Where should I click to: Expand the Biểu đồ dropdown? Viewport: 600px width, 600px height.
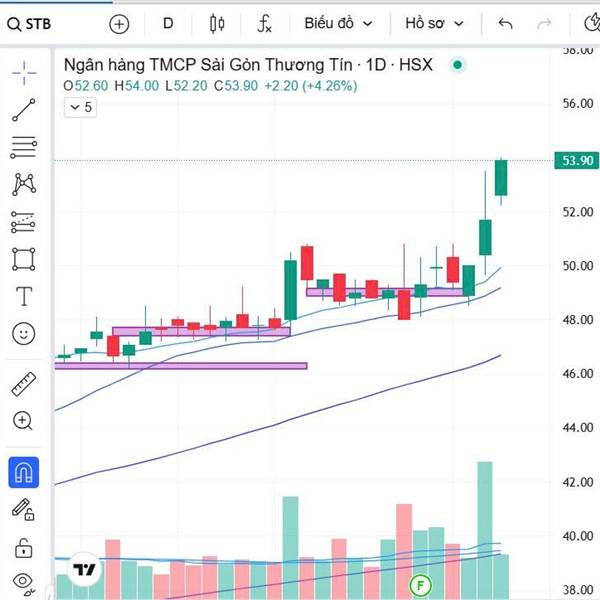(x=338, y=24)
